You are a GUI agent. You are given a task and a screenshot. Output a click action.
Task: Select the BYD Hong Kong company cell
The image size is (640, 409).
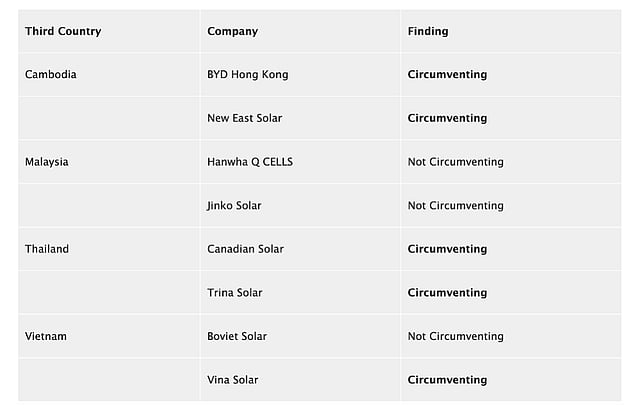point(248,74)
